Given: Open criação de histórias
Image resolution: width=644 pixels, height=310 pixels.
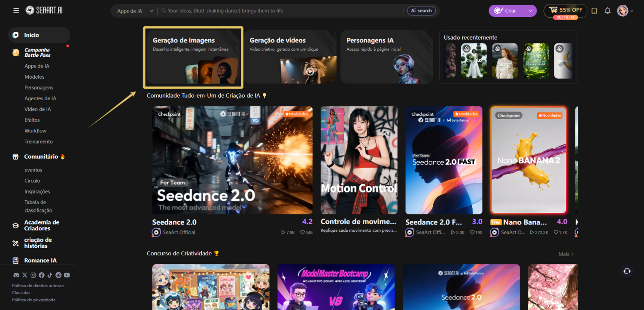Looking at the screenshot, I should [38, 243].
